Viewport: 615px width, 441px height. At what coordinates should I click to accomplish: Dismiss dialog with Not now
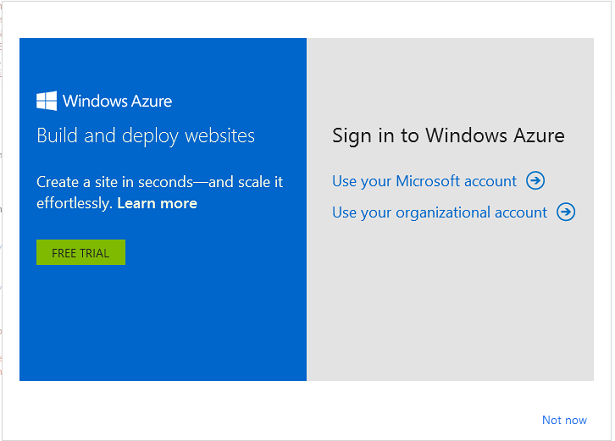[x=564, y=420]
